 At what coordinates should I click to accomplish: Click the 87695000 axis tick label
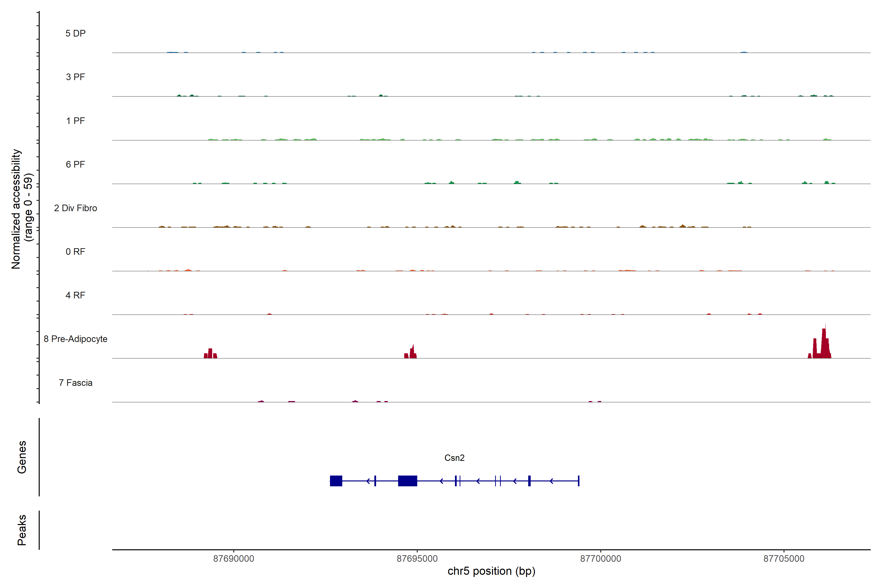(417, 558)
